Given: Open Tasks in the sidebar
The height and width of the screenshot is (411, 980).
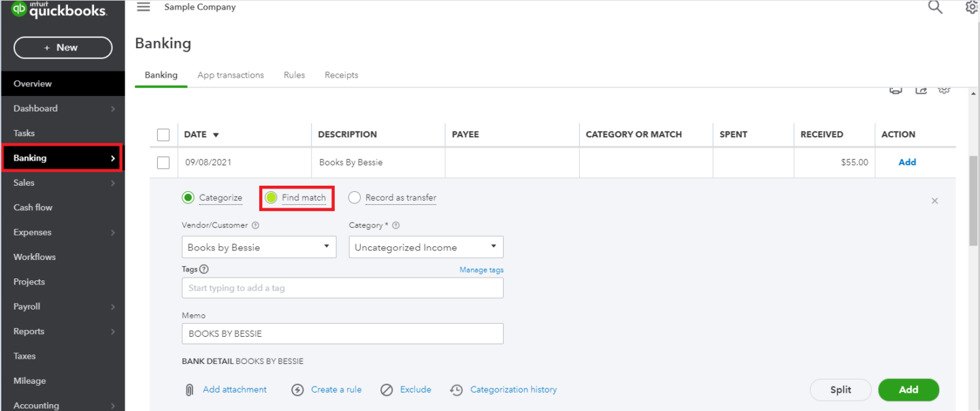Looking at the screenshot, I should [x=63, y=133].
